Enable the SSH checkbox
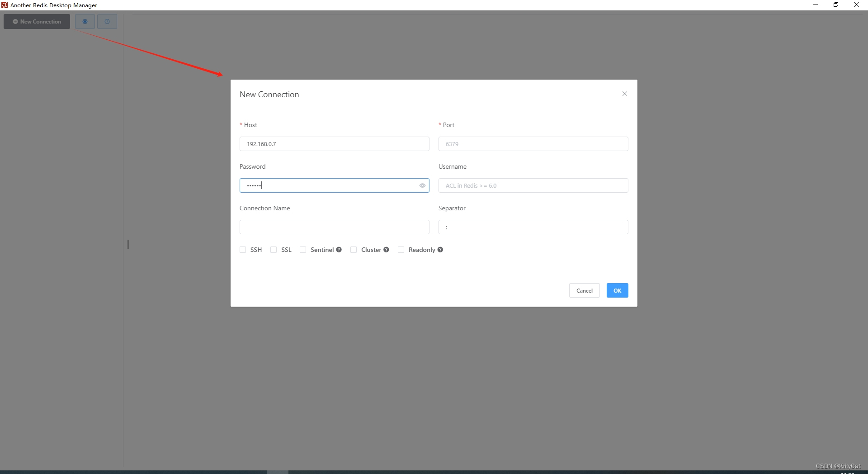Viewport: 868px width, 474px height. point(243,250)
